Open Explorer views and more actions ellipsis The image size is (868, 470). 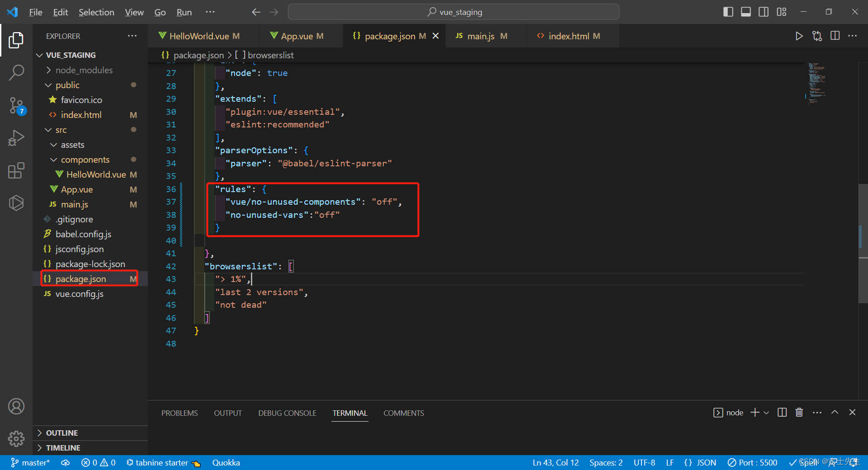[132, 36]
